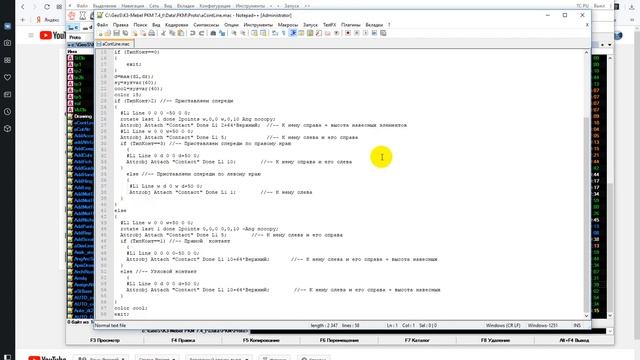Click the INS indicator in status bar

[x=577, y=325]
